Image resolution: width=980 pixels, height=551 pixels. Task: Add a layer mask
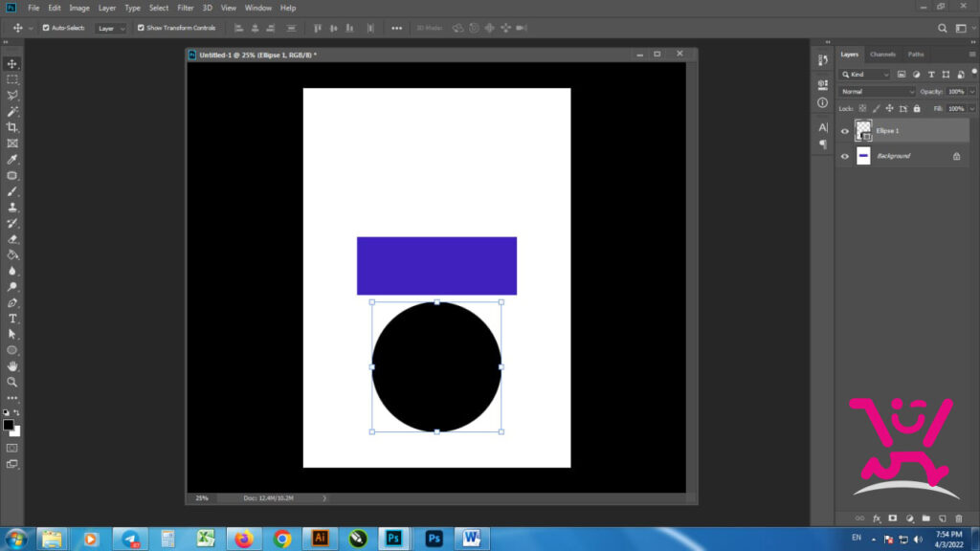893,518
